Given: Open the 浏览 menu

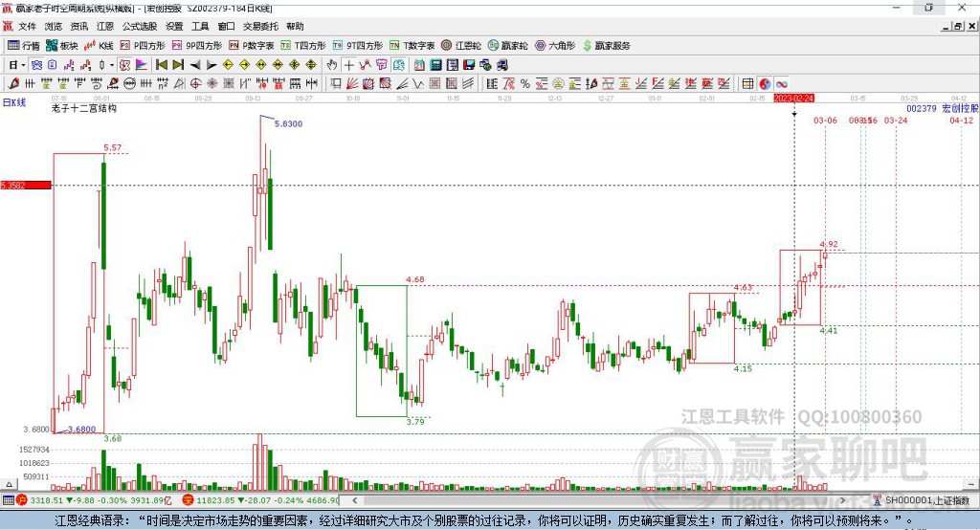Looking at the screenshot, I should (x=54, y=26).
